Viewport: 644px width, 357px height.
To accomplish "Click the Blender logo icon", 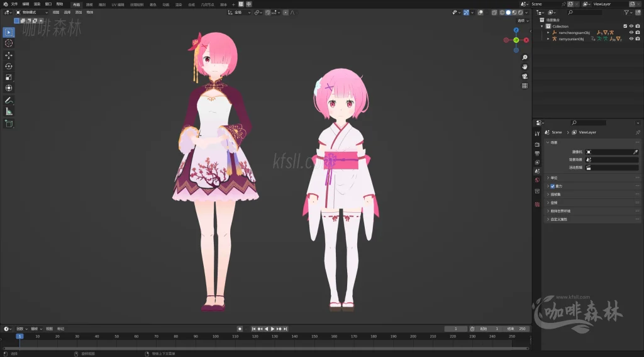I will point(5,4).
